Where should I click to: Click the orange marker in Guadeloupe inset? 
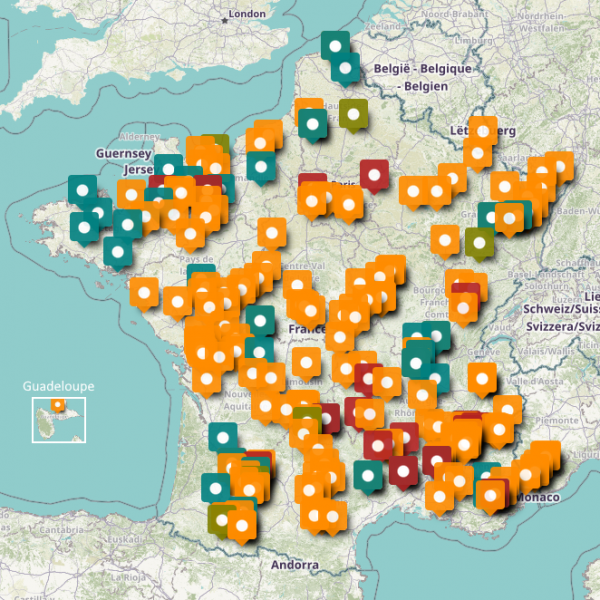pyautogui.click(x=58, y=405)
